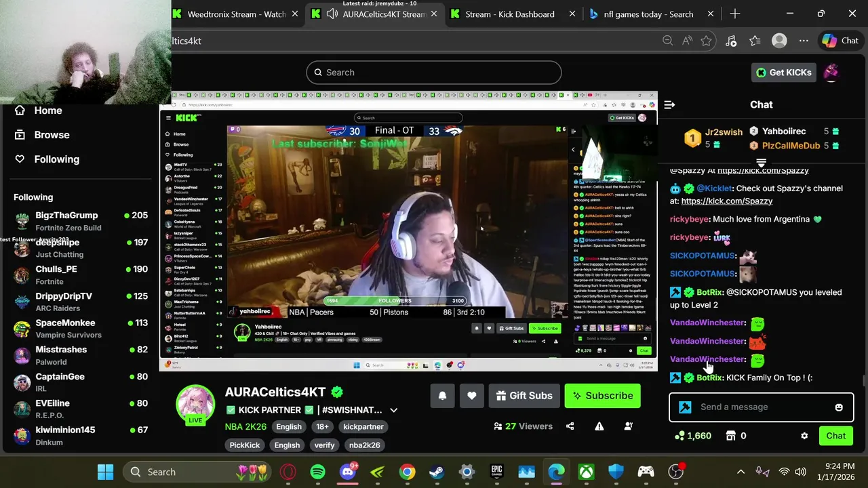868x488 pixels.
Task: Open the Copilot Chat button
Action: 840,41
